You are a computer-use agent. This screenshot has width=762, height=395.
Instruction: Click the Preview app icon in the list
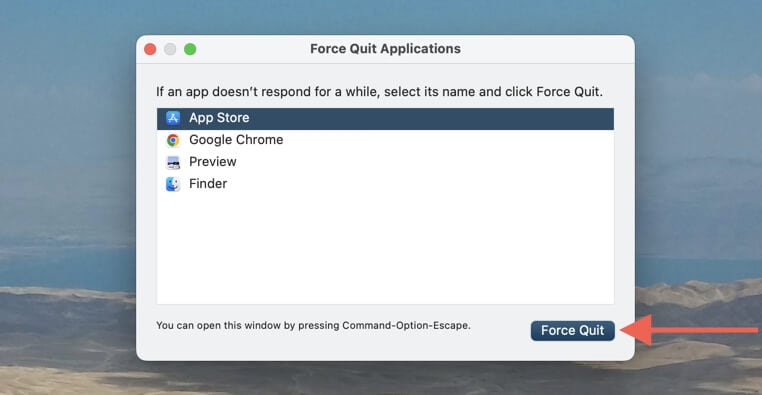coord(173,162)
